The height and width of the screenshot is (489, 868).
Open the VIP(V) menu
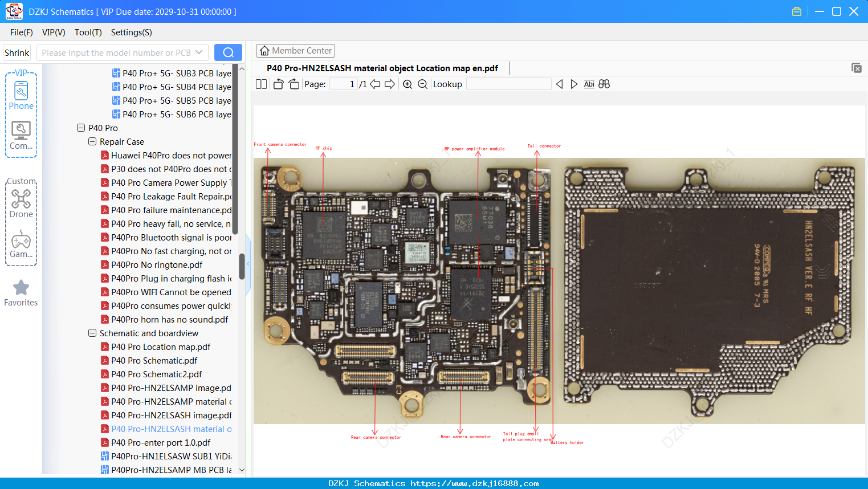tap(54, 32)
